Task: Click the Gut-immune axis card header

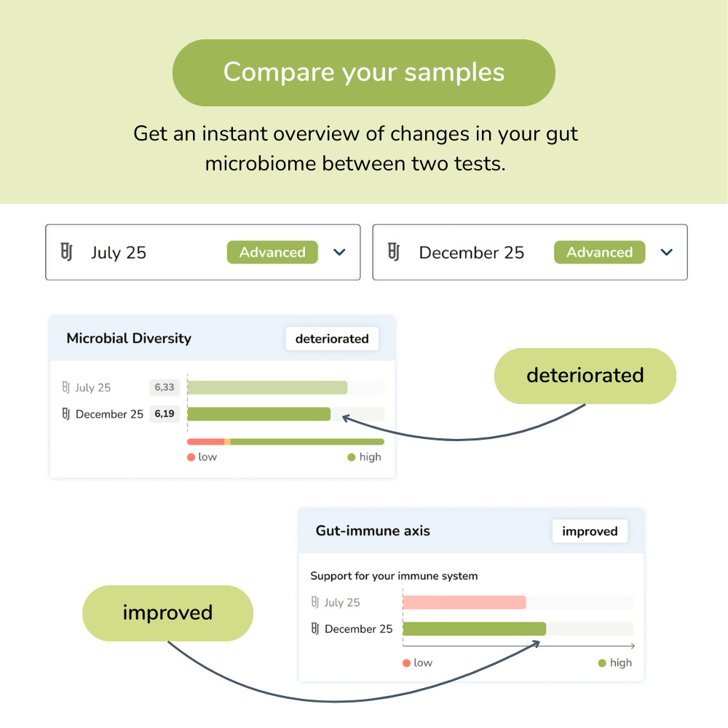Action: 373,531
